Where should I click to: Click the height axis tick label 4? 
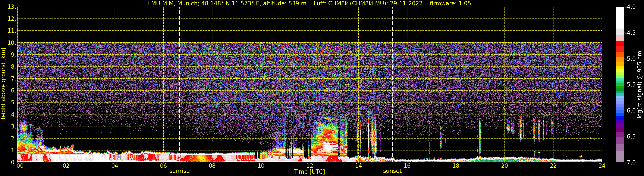pyautogui.click(x=13, y=115)
